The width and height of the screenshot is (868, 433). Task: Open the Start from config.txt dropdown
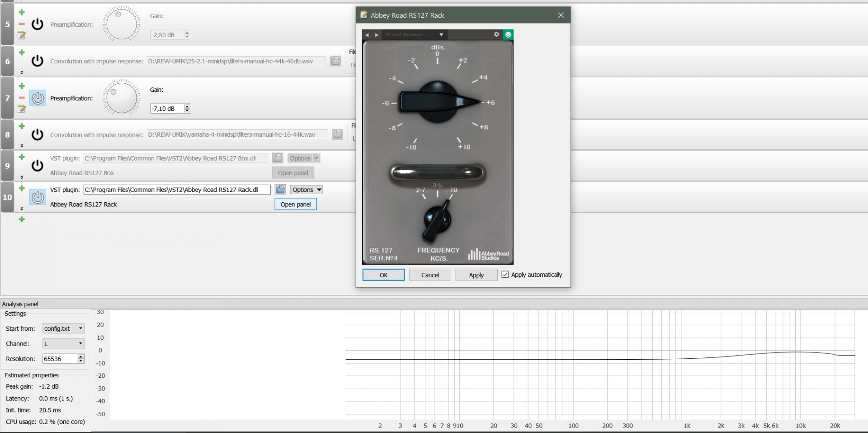click(x=63, y=328)
